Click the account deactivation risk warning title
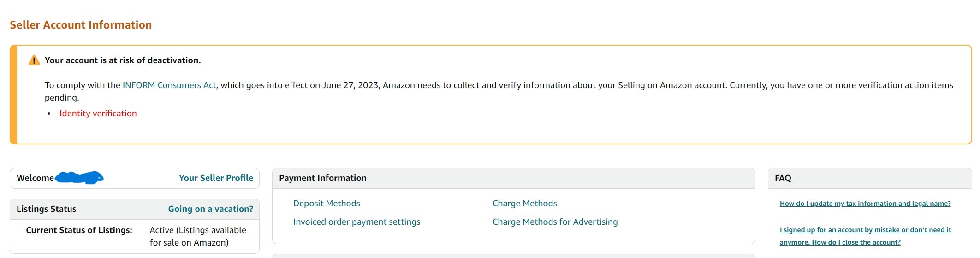This screenshot has width=980, height=258. click(123, 60)
